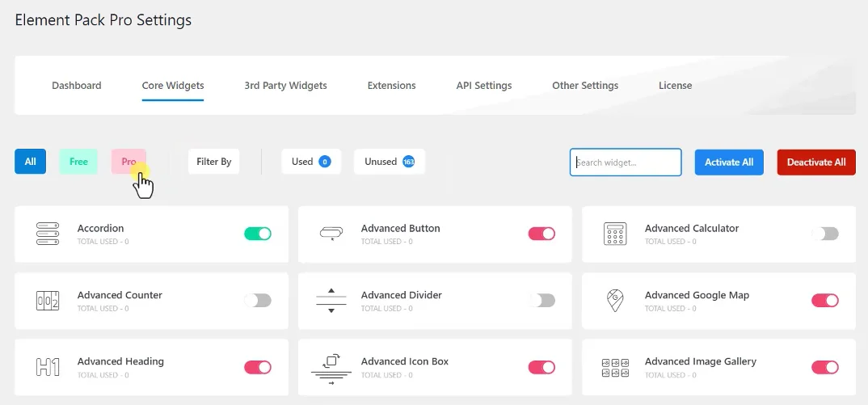Turn on the Advanced Divider switch

click(x=541, y=300)
